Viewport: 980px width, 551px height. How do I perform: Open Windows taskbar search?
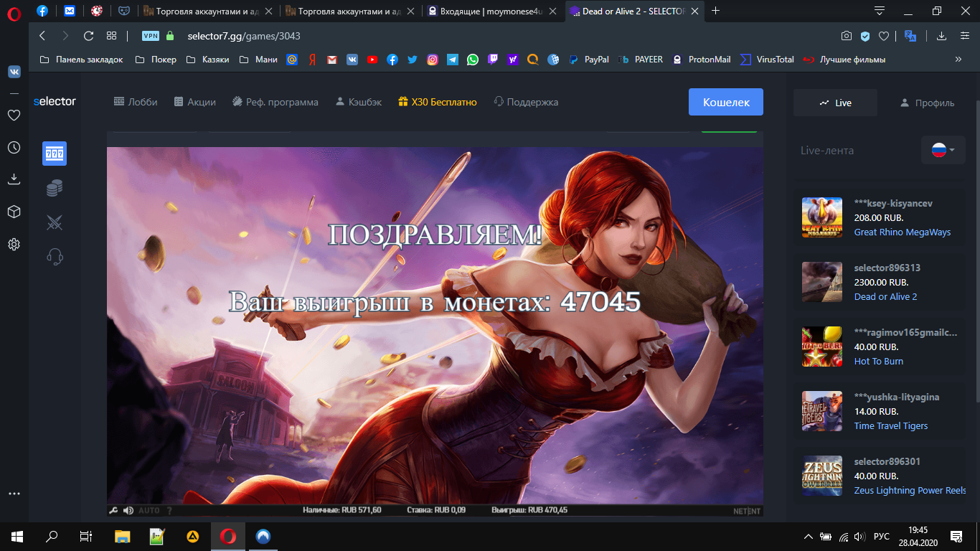pos(52,536)
